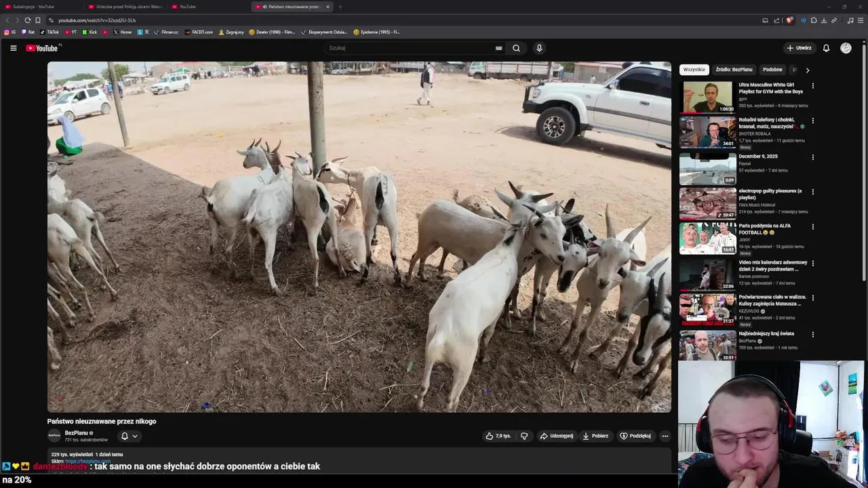Screen dimensions: 868x488
Task: Open a new browser tab with plus button
Action: 340,7
